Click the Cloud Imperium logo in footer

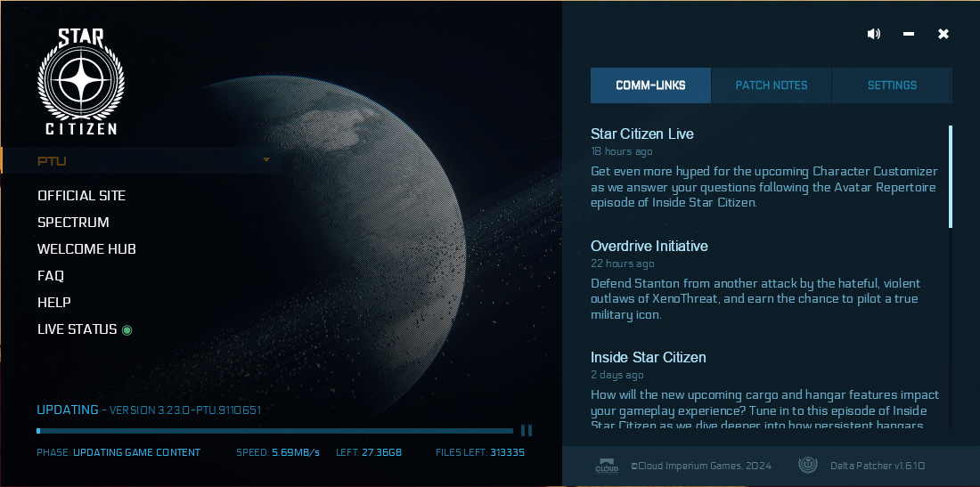(606, 466)
